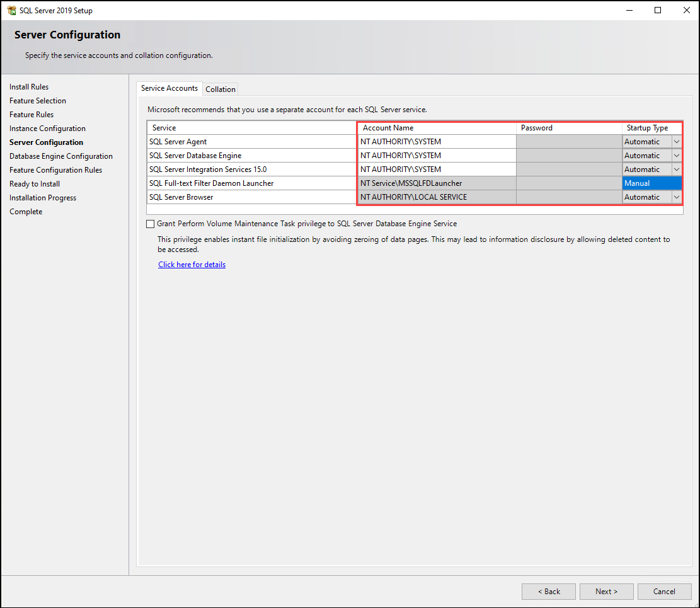
Task: Click the SQL Server Setup title bar icon
Action: click(11, 10)
